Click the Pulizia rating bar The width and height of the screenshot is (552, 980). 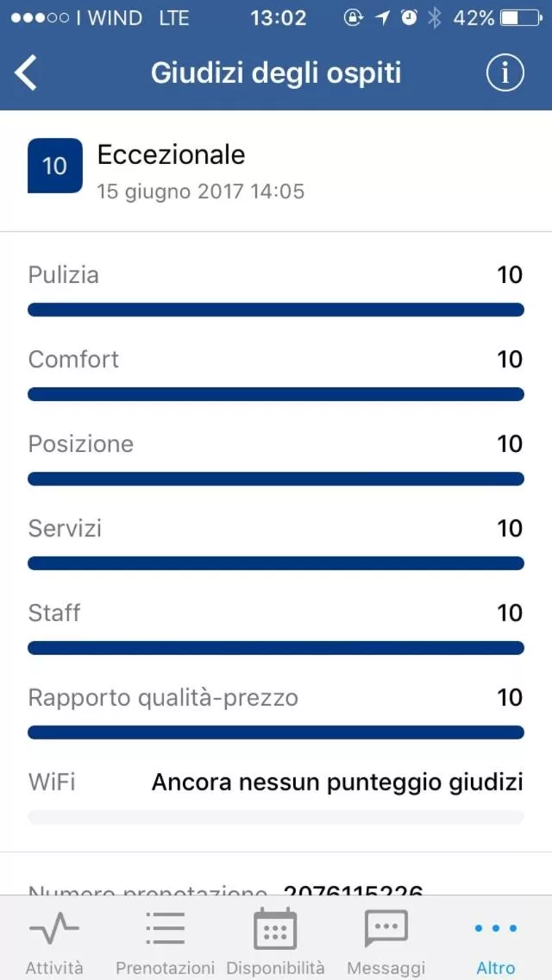pyautogui.click(x=276, y=310)
